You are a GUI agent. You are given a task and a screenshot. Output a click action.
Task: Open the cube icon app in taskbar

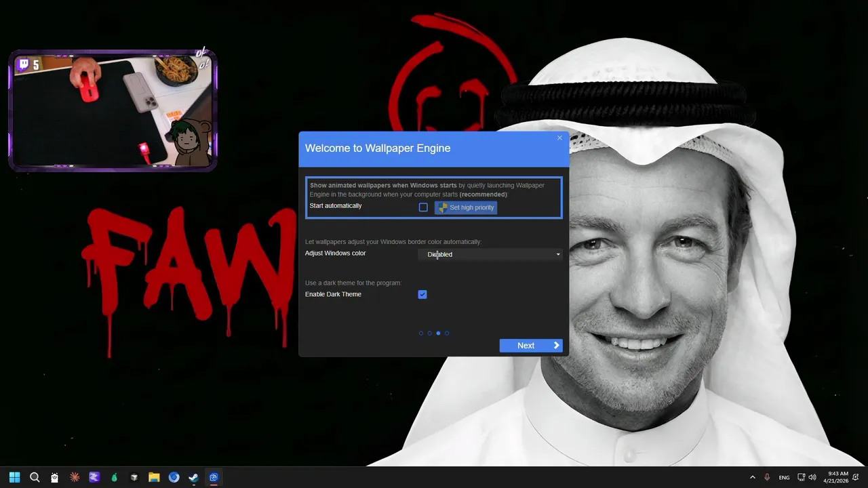[x=134, y=477]
